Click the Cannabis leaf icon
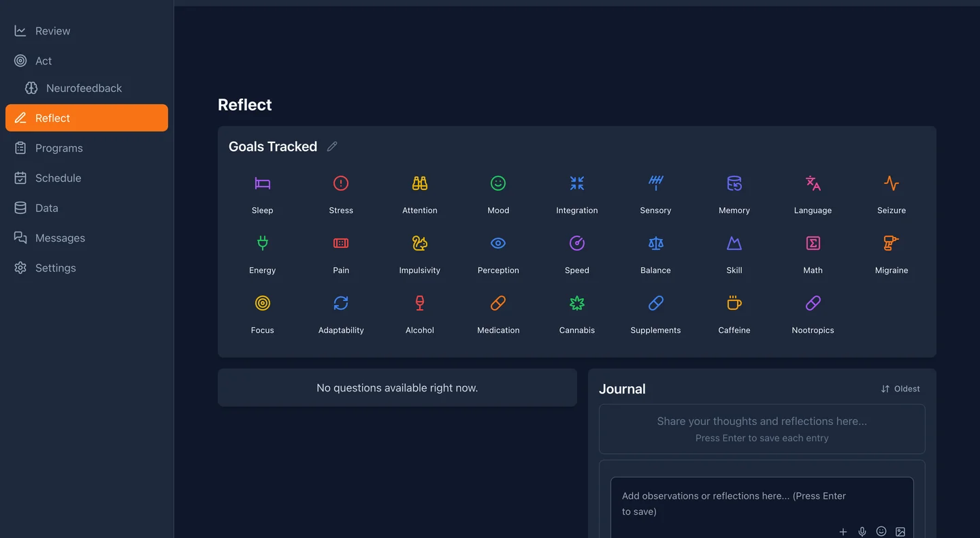 [x=577, y=303]
